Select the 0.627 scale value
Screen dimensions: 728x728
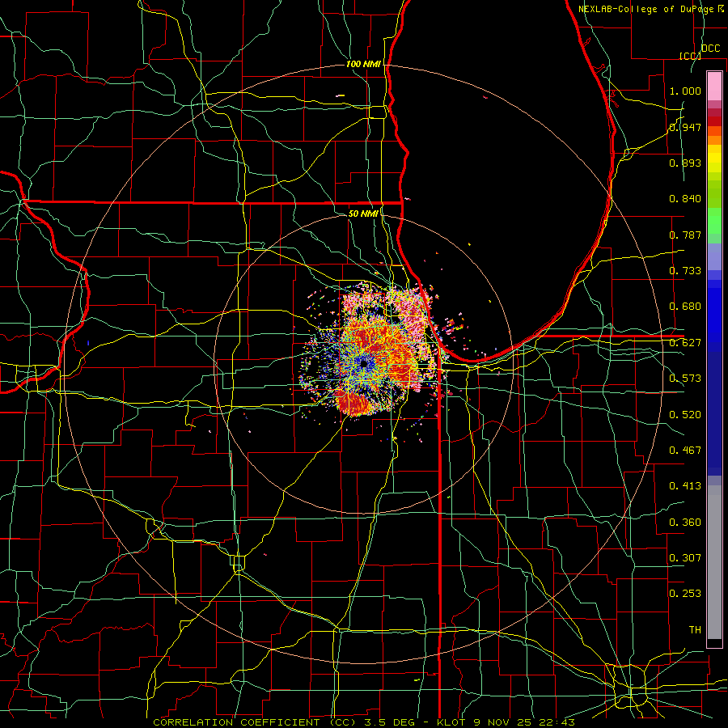pyautogui.click(x=685, y=343)
